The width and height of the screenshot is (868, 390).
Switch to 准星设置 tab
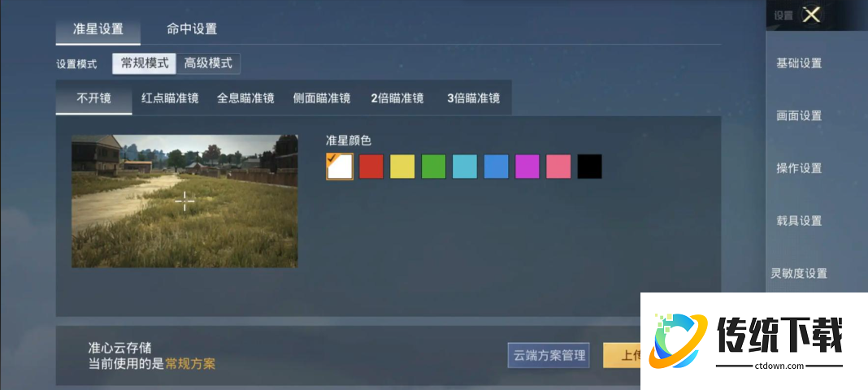[98, 30]
